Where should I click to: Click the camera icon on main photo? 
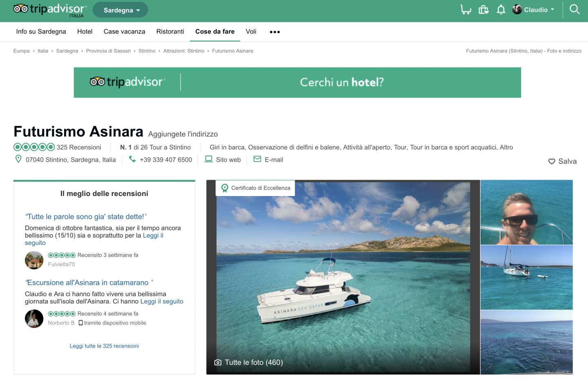(x=218, y=362)
